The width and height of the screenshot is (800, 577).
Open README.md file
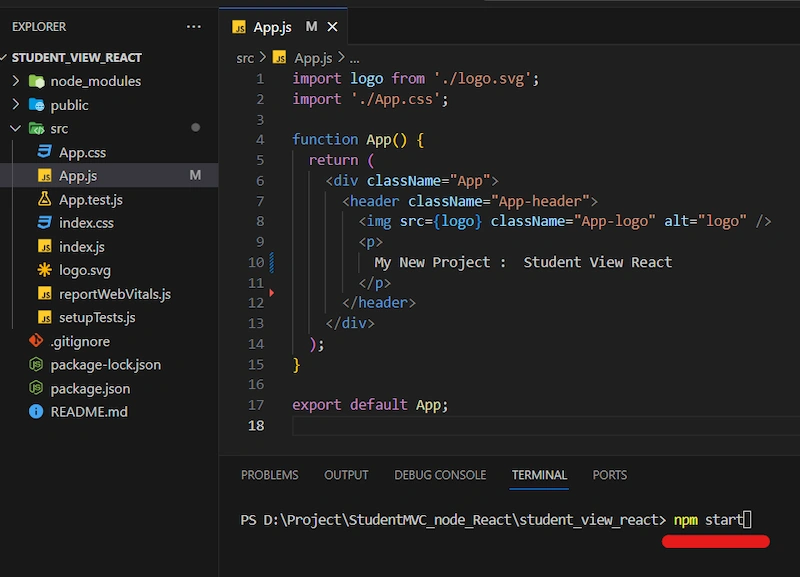[89, 412]
